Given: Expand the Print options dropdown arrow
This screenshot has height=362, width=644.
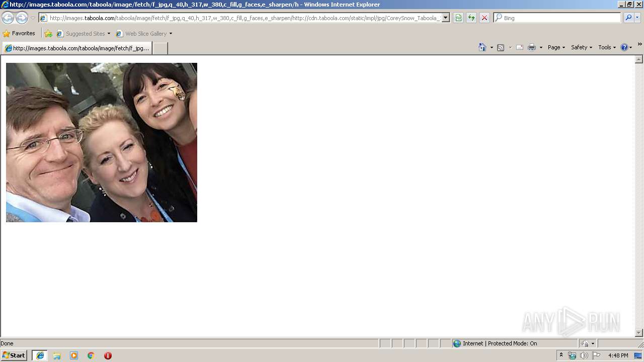Looking at the screenshot, I should coord(541,47).
